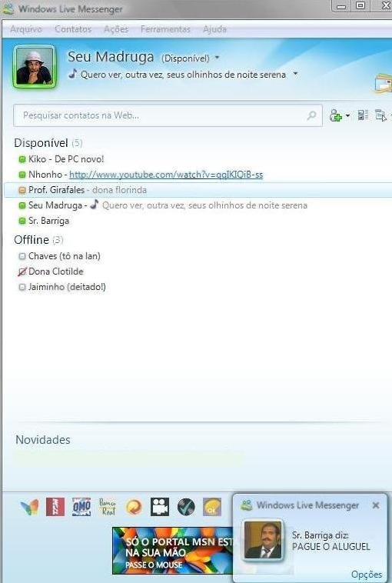Click the checkmark globe tab icon
Screen dimensions: 392x583
pyautogui.click(x=186, y=507)
